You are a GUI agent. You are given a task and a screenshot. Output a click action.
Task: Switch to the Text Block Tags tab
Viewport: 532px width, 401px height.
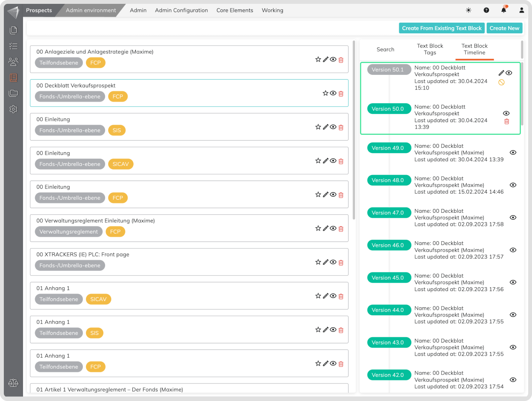(x=430, y=49)
